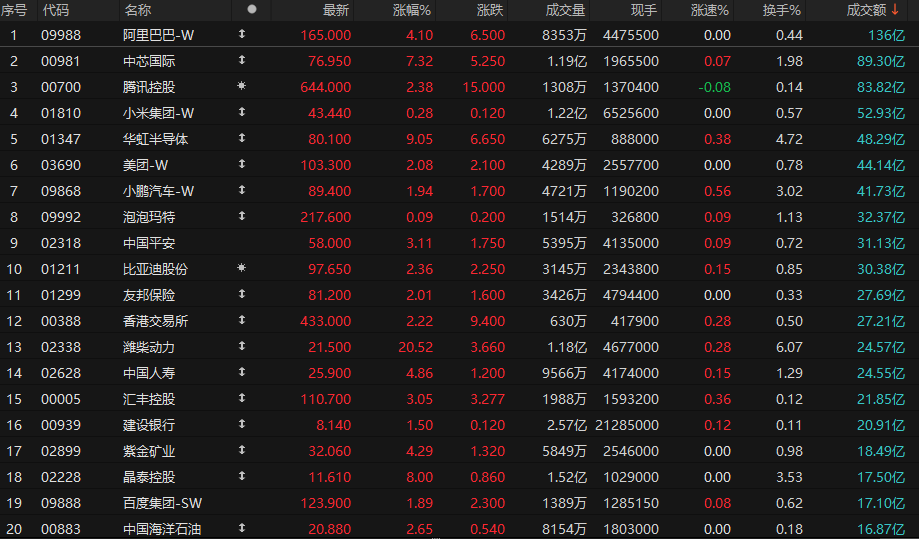919x539 pixels.
Task: Click the 9.05 percent gain value
Action: pyautogui.click(x=420, y=139)
